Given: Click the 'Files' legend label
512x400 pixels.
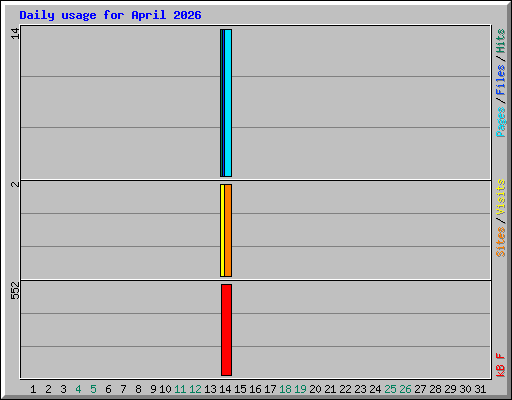Looking at the screenshot, I should tap(501, 80).
